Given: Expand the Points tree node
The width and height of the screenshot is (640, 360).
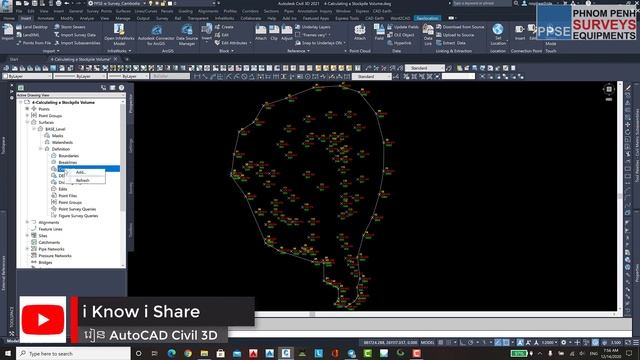Looking at the screenshot, I should pos(27,109).
